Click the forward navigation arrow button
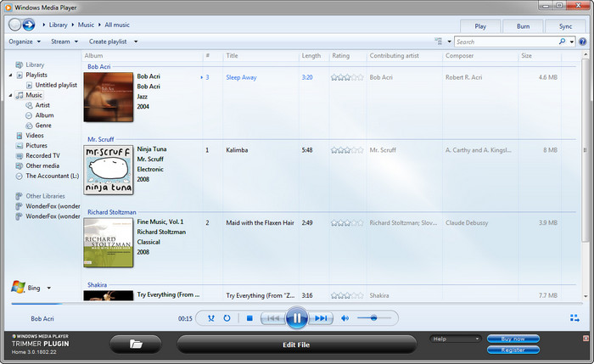This screenshot has width=594, height=364. [29, 25]
